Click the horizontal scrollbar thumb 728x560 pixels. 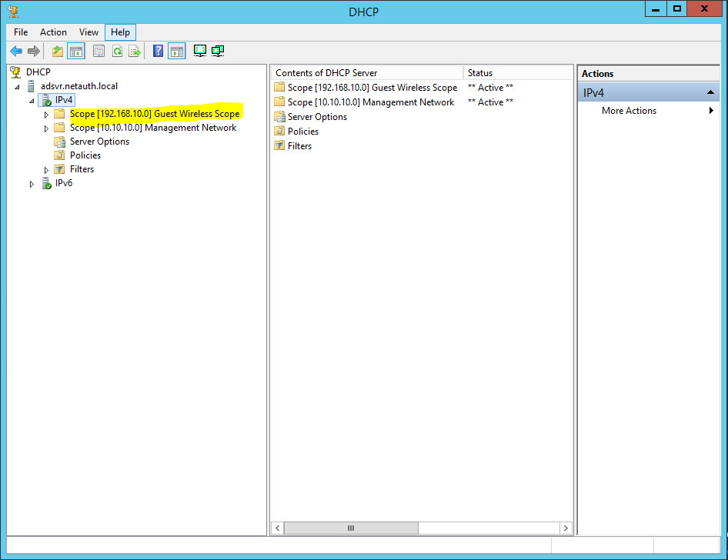click(x=351, y=528)
